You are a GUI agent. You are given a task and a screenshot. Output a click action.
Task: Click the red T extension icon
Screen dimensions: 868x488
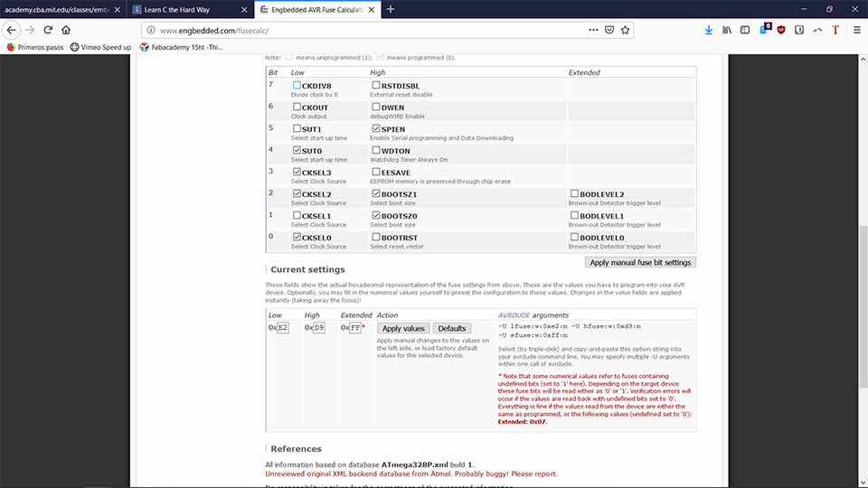[x=835, y=30]
